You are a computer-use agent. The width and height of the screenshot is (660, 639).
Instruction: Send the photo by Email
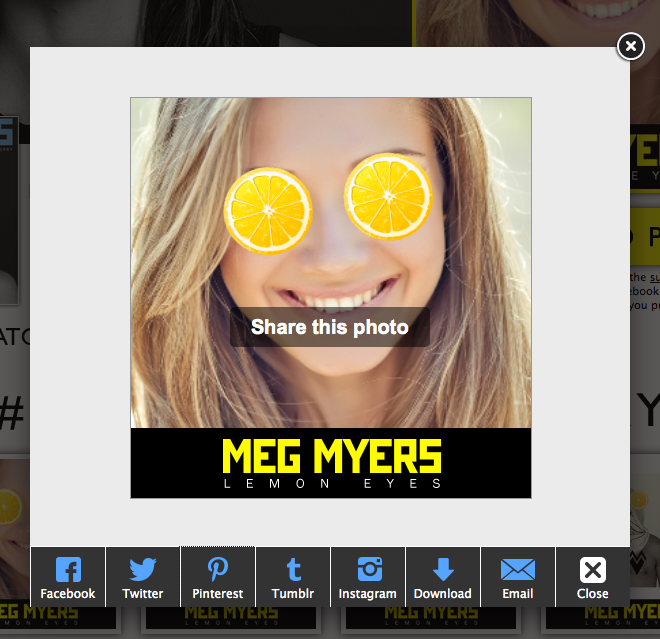[x=518, y=577]
